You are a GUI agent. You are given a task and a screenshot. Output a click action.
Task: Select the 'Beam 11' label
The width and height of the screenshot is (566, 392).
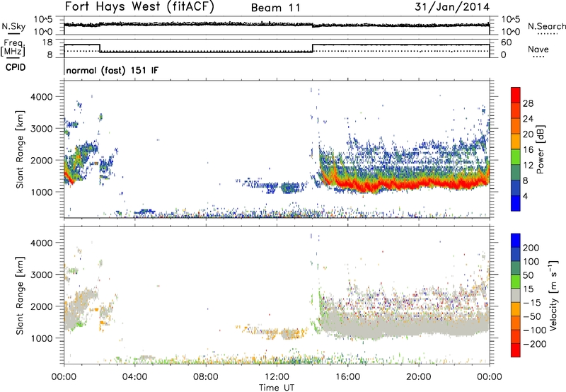click(x=275, y=8)
